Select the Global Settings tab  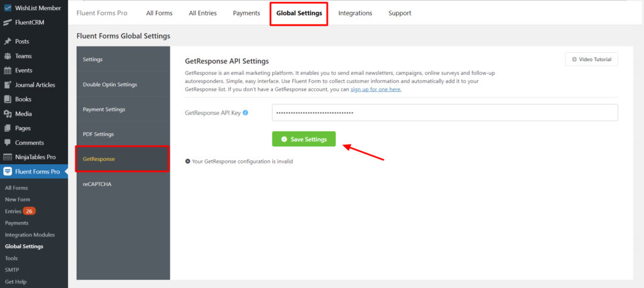pos(299,13)
